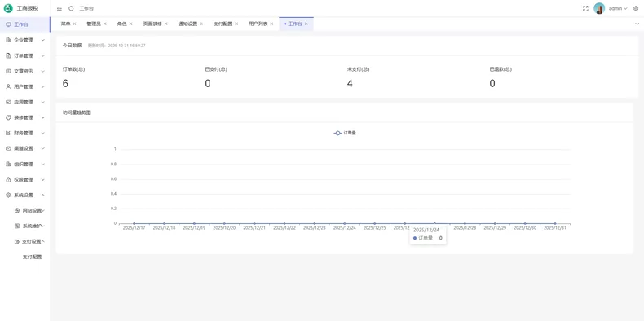Click the 2025/12/31 chart data point
The image size is (644, 321).
(x=555, y=223)
